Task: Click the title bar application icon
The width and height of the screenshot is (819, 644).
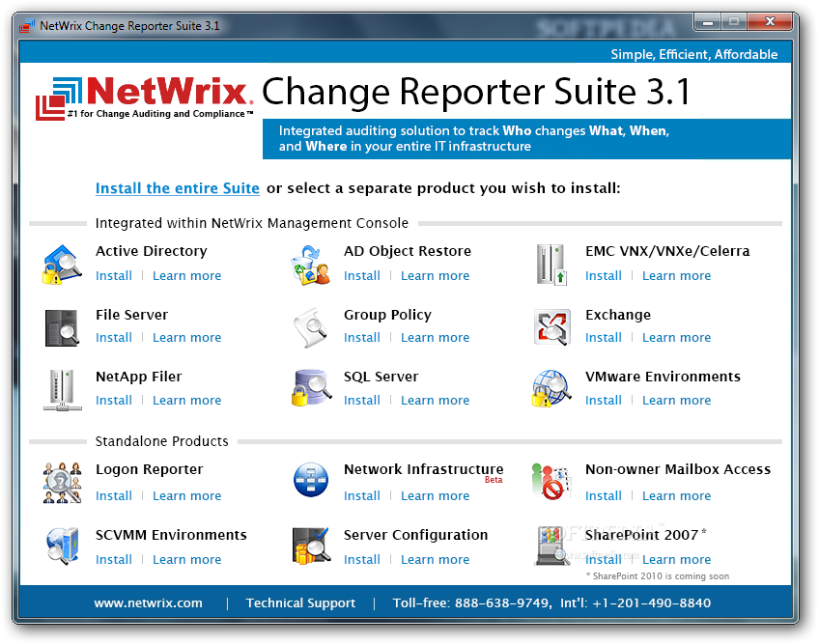Action: (x=27, y=26)
